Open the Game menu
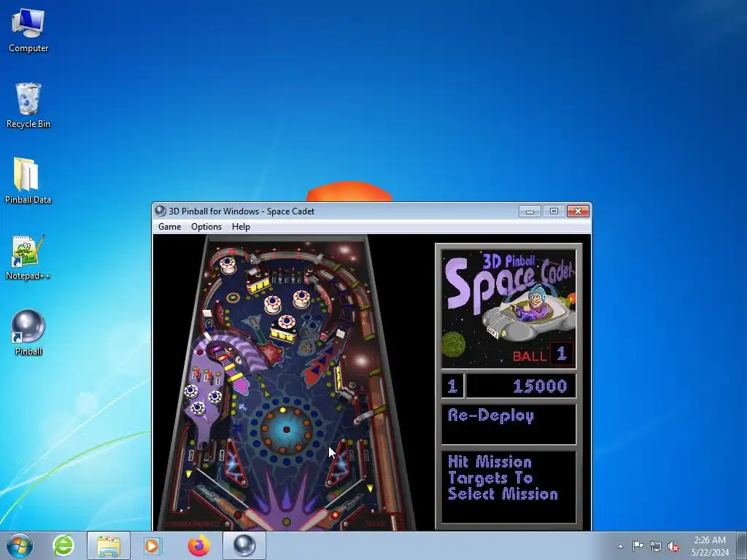 pyautogui.click(x=169, y=227)
